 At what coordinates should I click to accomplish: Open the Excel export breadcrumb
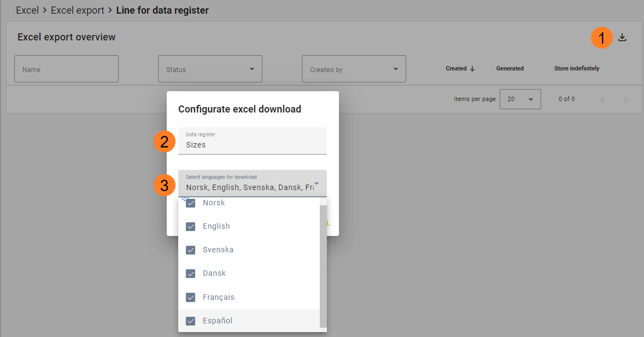pos(77,10)
